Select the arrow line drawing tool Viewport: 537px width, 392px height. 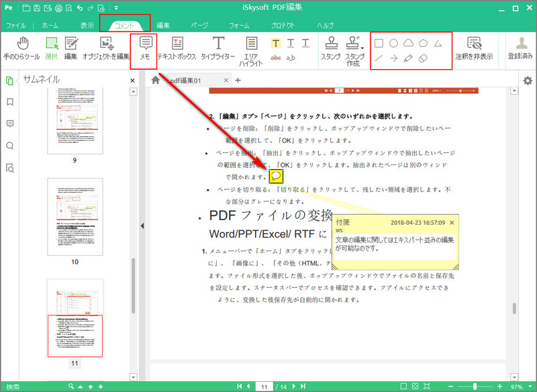click(393, 58)
